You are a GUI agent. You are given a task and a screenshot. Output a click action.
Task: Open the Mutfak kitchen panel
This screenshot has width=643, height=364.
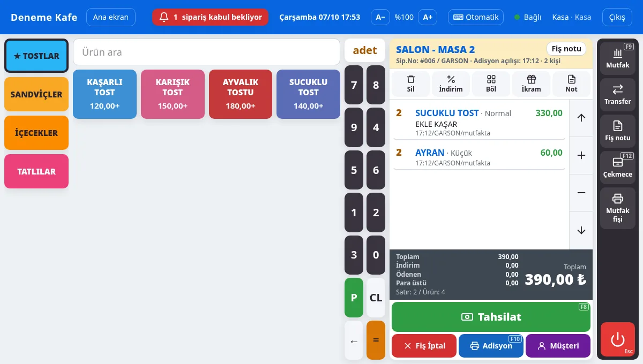click(618, 58)
